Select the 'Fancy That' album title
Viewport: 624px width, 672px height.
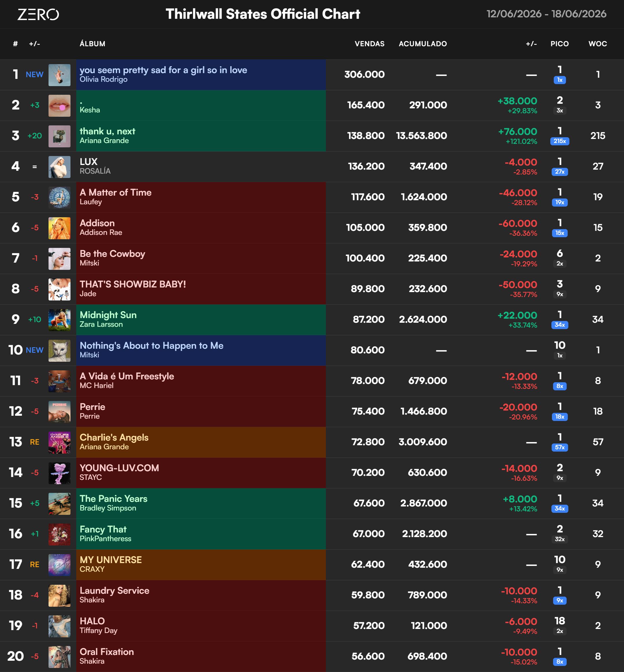click(x=103, y=530)
